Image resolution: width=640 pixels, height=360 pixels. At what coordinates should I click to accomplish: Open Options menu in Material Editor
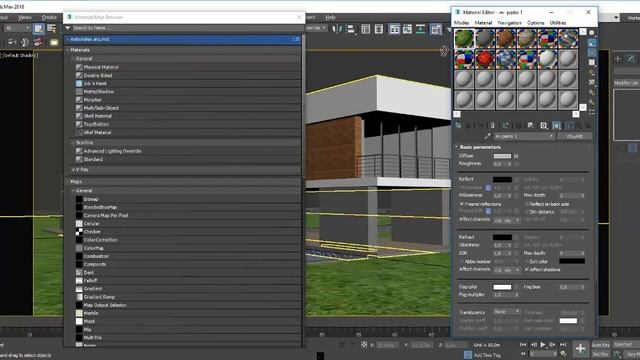pos(536,23)
